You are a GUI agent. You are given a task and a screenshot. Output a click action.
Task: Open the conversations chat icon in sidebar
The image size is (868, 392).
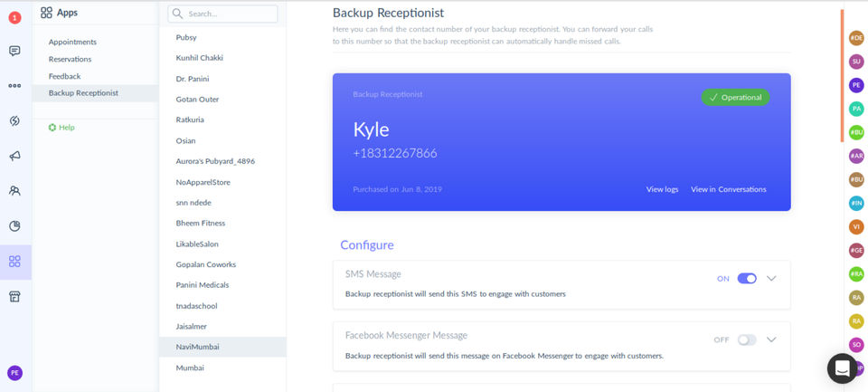click(14, 51)
